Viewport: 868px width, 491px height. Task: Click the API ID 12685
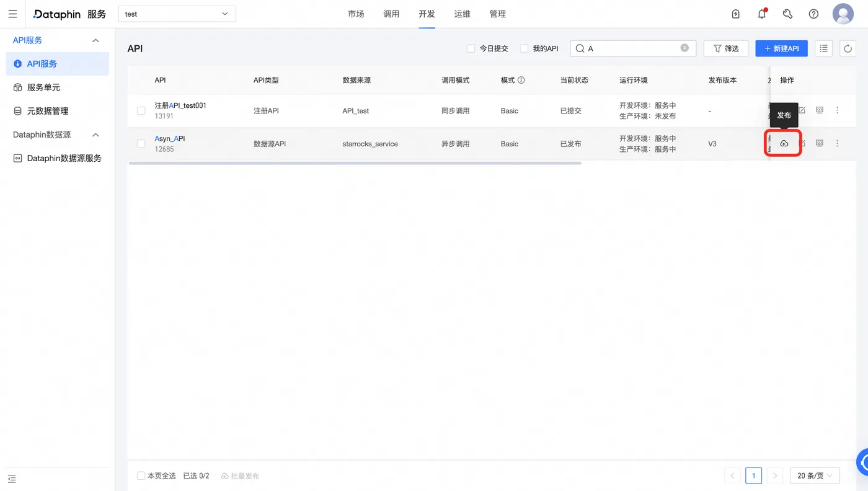164,149
